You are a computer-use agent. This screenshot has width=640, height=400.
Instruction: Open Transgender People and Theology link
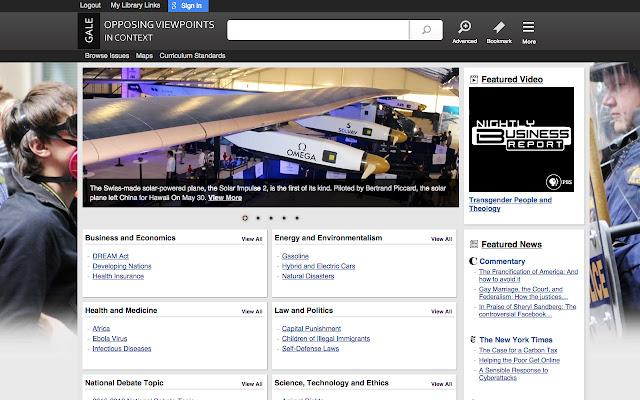tap(510, 204)
